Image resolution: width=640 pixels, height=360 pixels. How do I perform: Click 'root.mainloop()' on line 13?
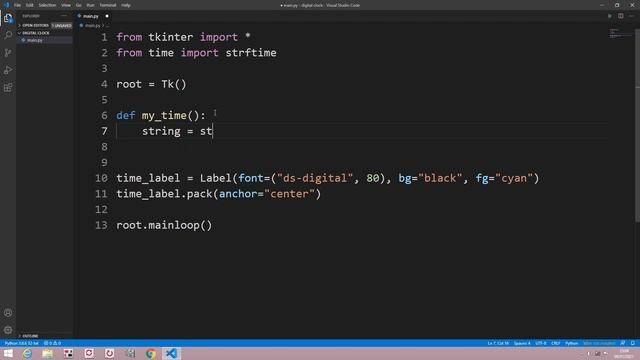164,225
